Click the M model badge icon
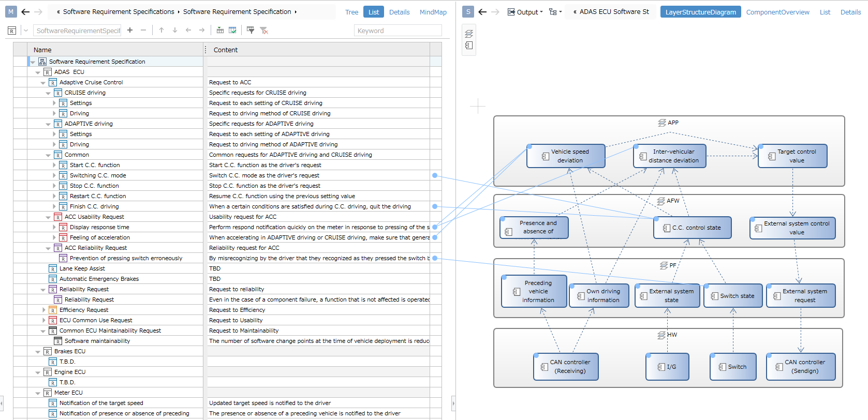Viewport: 868px width, 420px height. click(11, 11)
